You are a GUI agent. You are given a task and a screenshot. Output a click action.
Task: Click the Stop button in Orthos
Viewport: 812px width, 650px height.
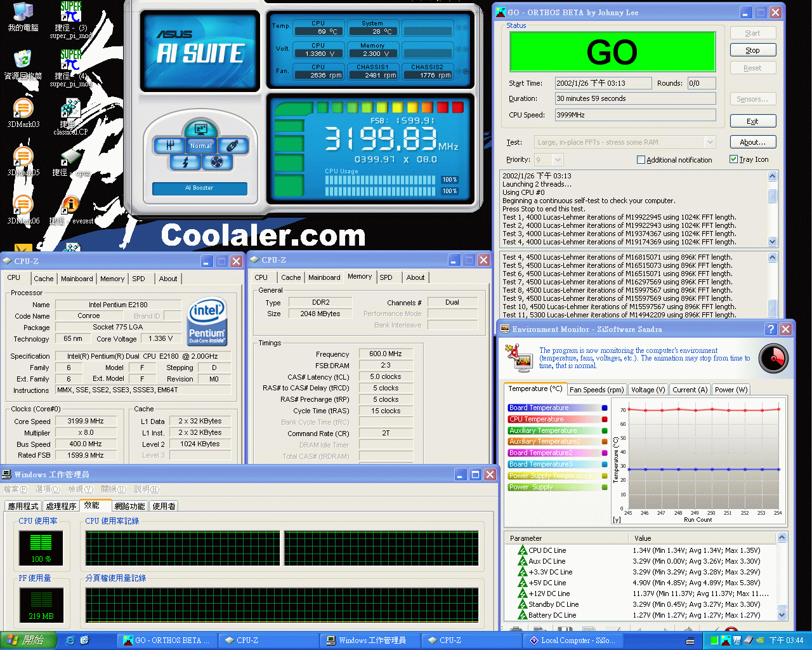click(x=752, y=50)
